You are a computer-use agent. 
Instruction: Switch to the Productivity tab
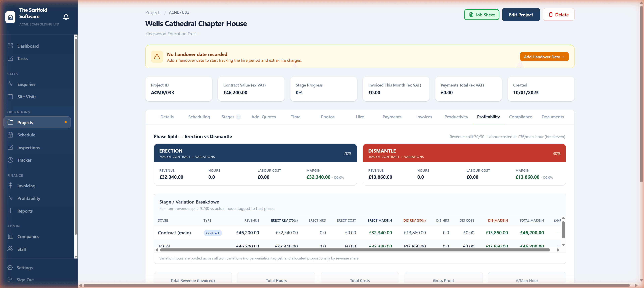coord(456,117)
